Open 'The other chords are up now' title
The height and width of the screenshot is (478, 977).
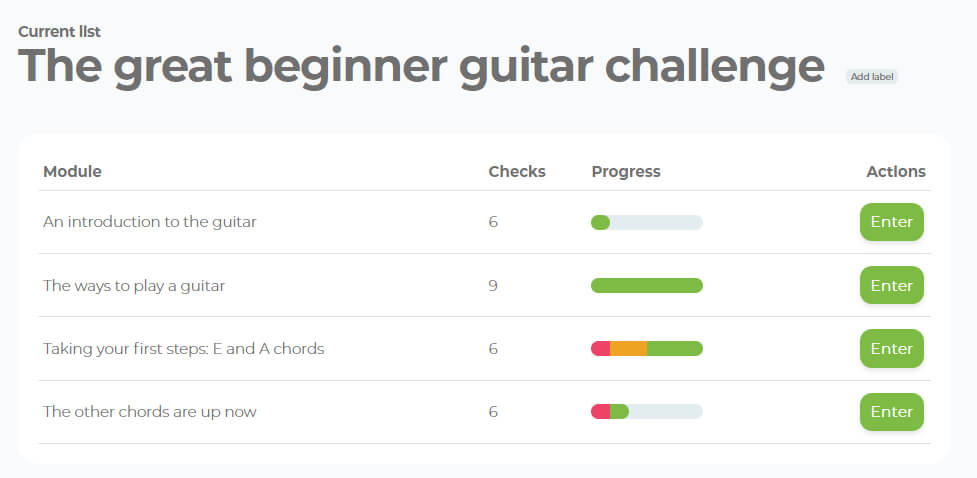150,411
